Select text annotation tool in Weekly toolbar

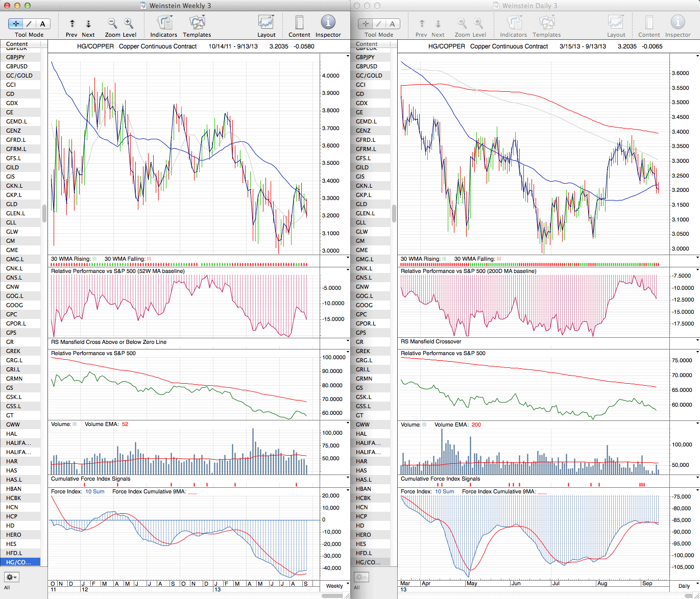pos(42,23)
